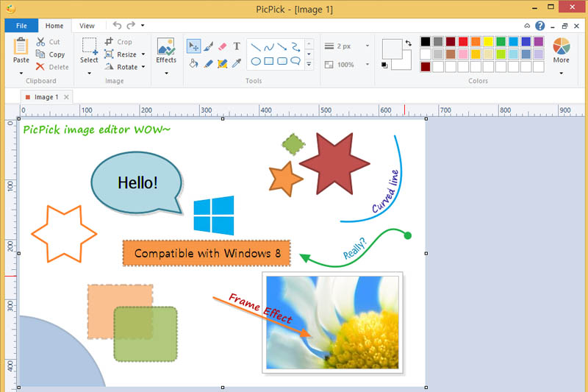Viewport: 588px width, 392px height.
Task: Select the framed flower photo on canvas
Action: 333,323
